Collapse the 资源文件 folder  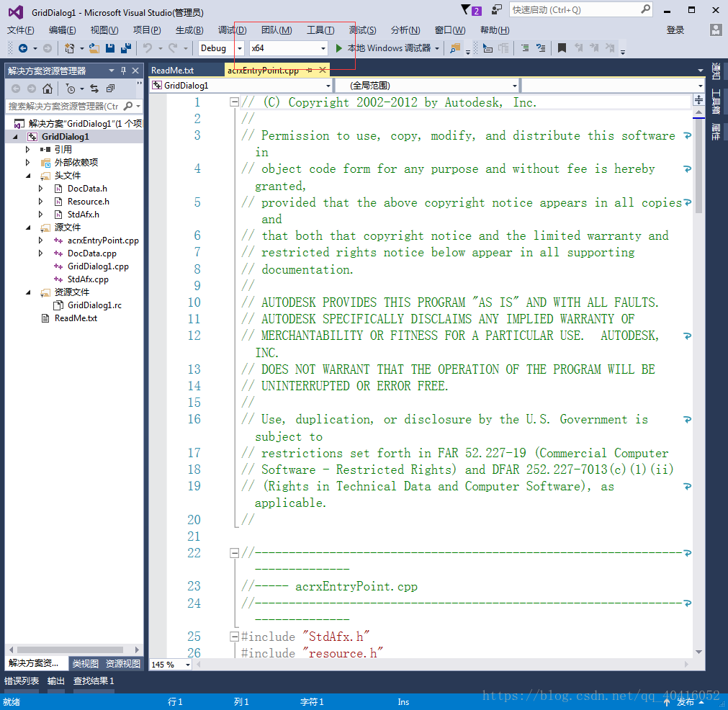click(x=28, y=292)
